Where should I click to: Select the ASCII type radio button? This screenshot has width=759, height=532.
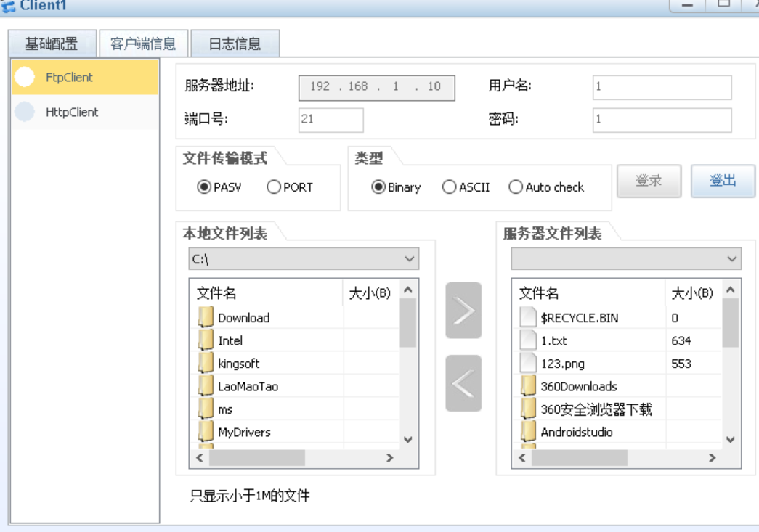[449, 187]
